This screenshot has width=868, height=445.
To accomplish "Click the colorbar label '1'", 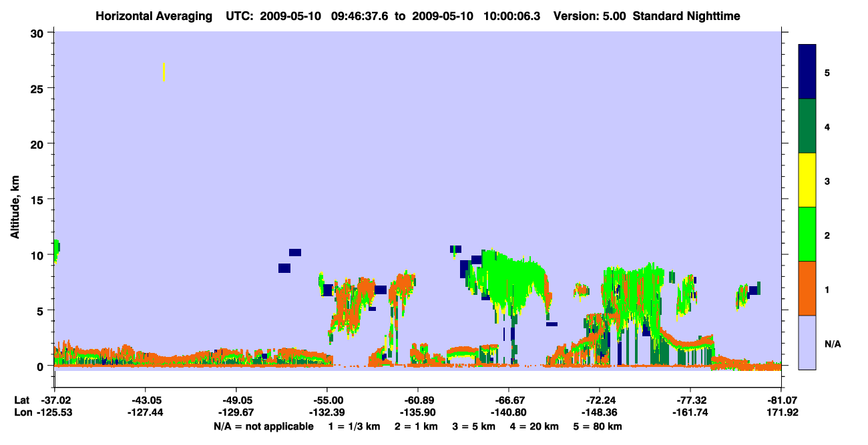I will tap(827, 290).
